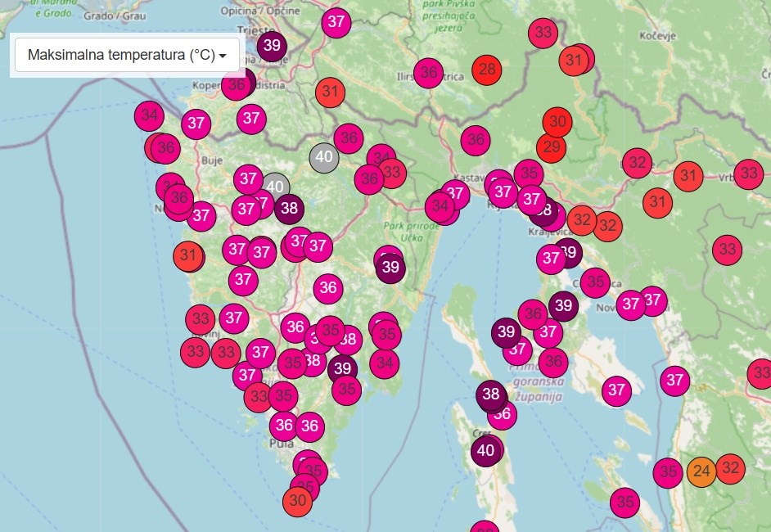Click the 34 marker south of Grado
Screen dimensions: 771x532
click(x=149, y=116)
